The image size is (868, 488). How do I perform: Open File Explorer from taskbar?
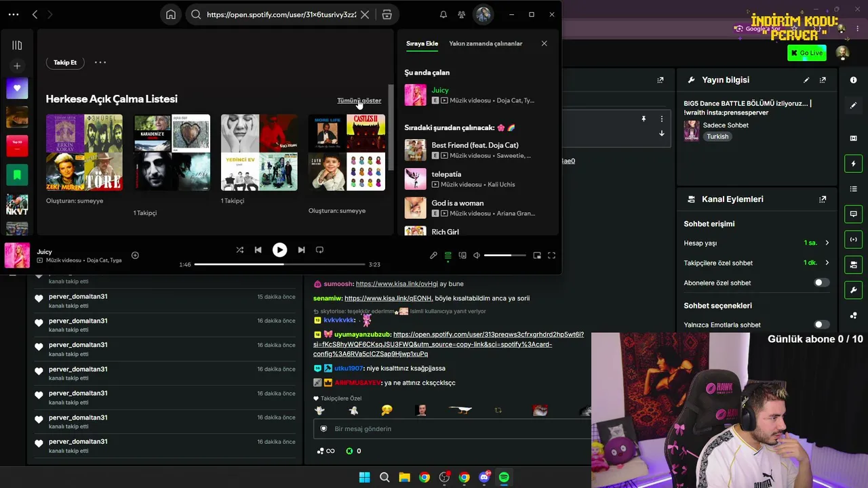click(x=404, y=477)
